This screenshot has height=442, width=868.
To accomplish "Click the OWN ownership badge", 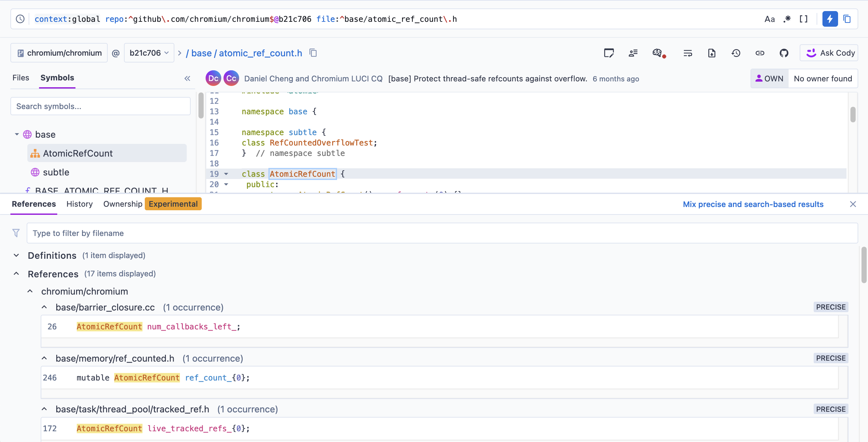I will tap(770, 78).
